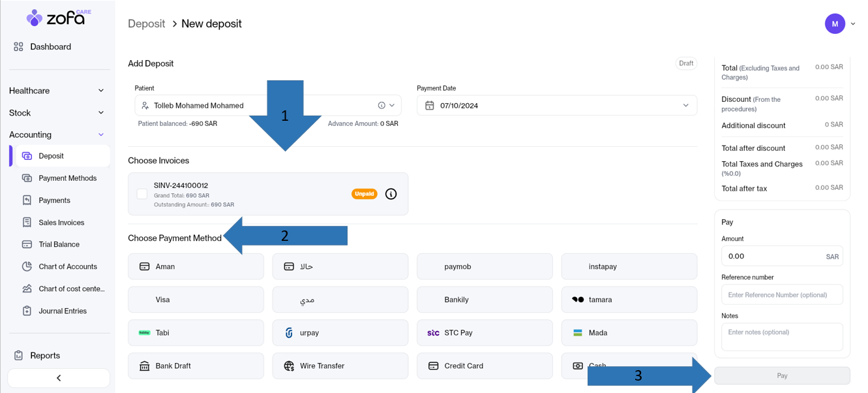Screen dimensions: 868x393
Task: Click the Reference number input field
Action: tap(781, 295)
